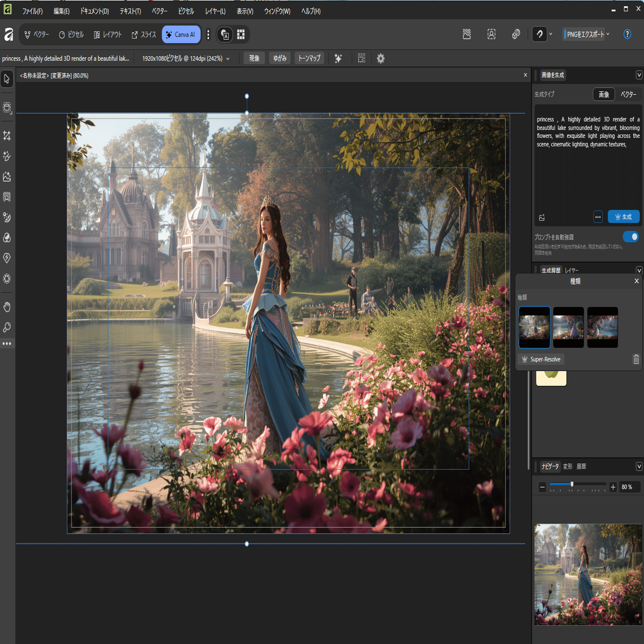
Task: Open the gear settings icon in context bar
Action: (x=381, y=58)
